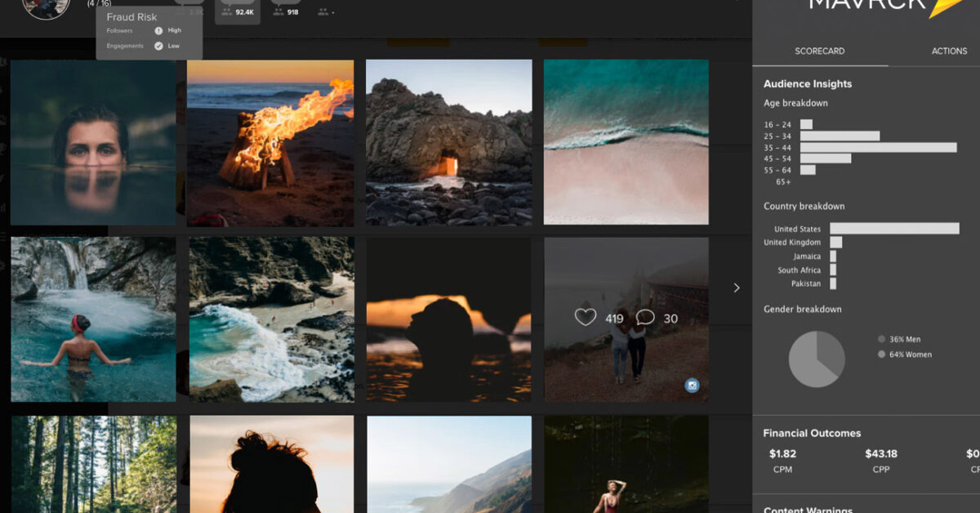The width and height of the screenshot is (980, 513).
Task: Click the Instagram badge on the hovered photo
Action: tap(693, 386)
